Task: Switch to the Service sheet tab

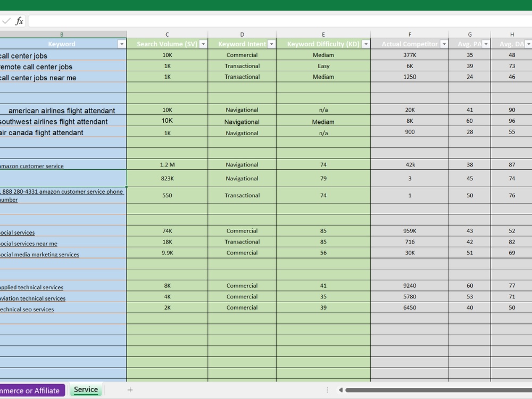Action: click(86, 389)
